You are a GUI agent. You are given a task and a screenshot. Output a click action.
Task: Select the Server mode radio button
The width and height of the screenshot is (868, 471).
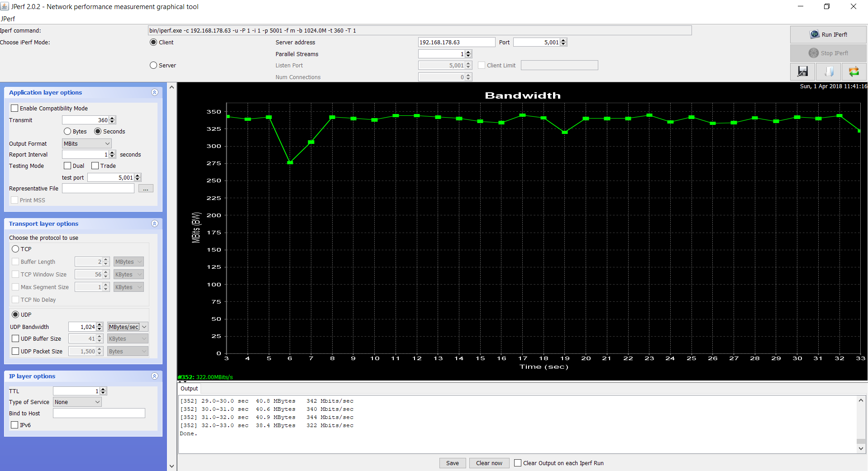[153, 65]
